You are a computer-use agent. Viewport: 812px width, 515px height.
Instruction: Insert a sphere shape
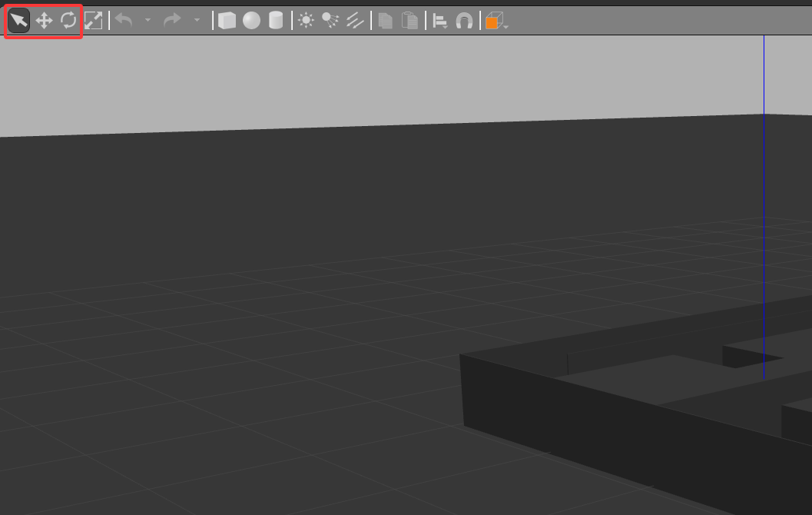point(252,21)
